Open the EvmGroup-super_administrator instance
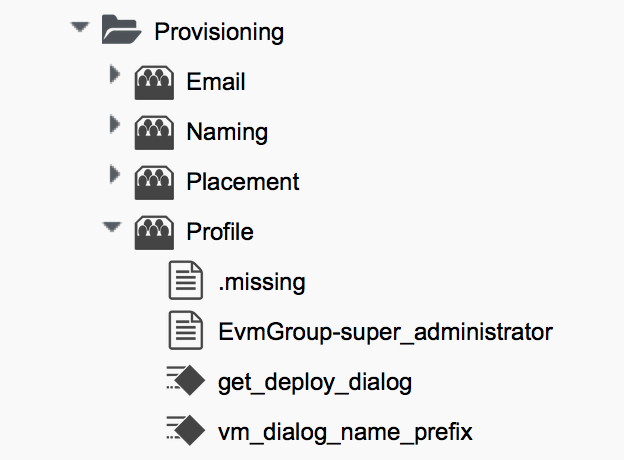The height and width of the screenshot is (460, 624). point(385,332)
